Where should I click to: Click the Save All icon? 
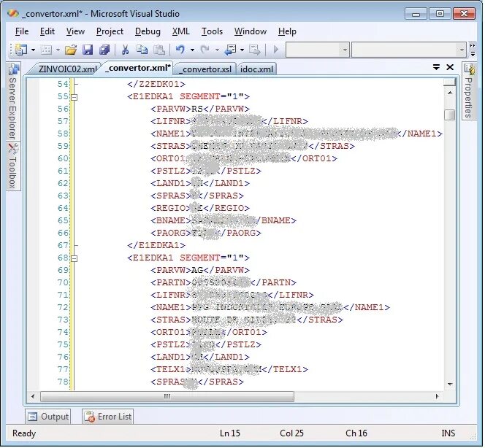tap(104, 50)
